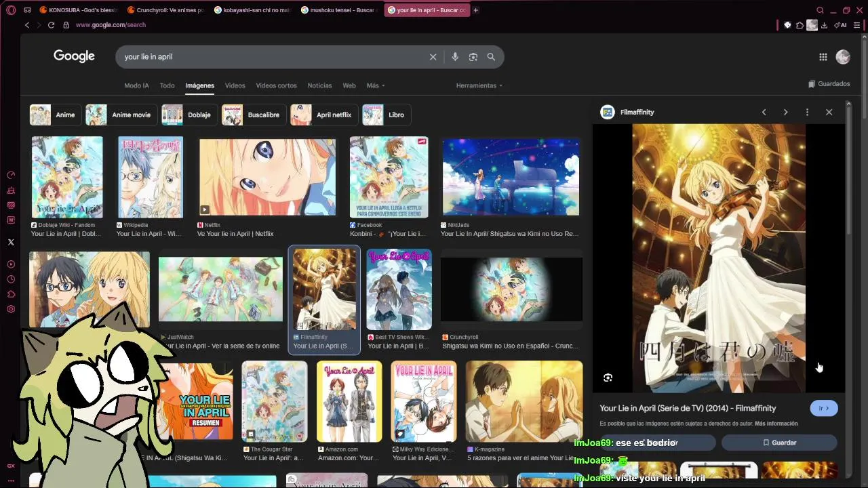The height and width of the screenshot is (488, 868).
Task: Open the extensions cube icon in toolbar
Action: click(800, 25)
